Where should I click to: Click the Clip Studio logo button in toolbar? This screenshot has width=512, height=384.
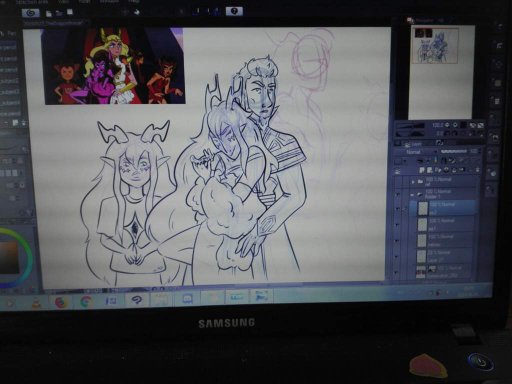coord(31,13)
